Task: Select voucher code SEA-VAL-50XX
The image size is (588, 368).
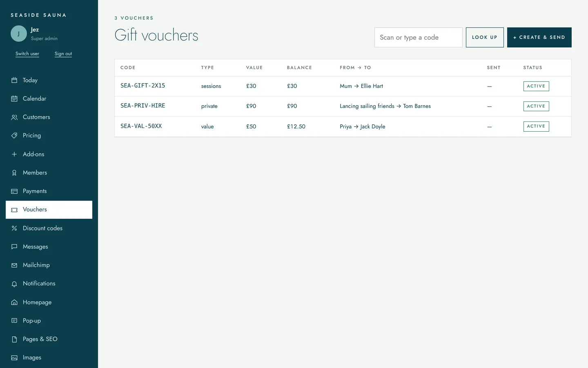Action: pyautogui.click(x=141, y=126)
